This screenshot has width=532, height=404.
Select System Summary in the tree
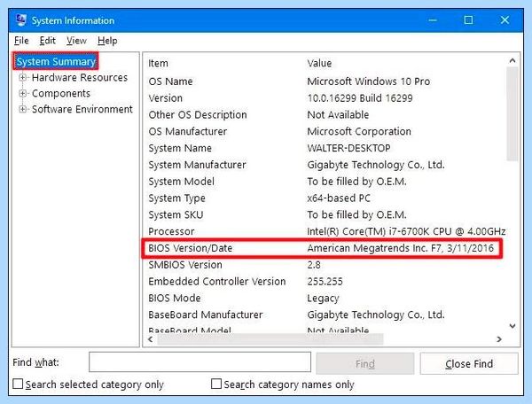[x=56, y=61]
